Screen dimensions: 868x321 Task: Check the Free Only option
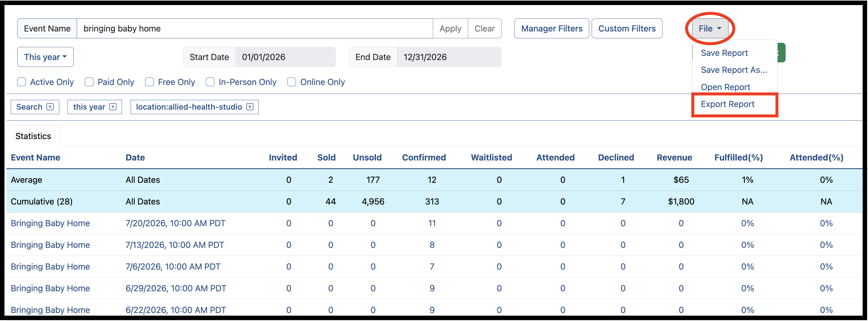tap(149, 82)
